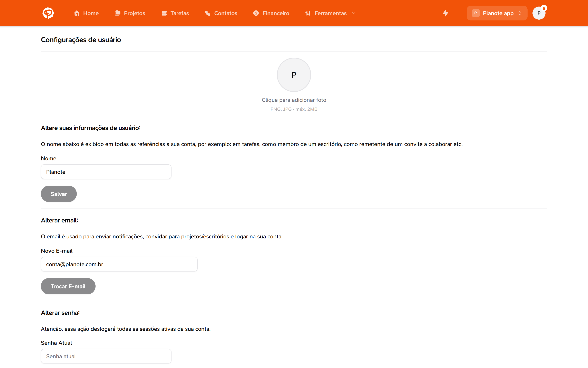Click the Ferramentas sliders icon

pyautogui.click(x=308, y=13)
